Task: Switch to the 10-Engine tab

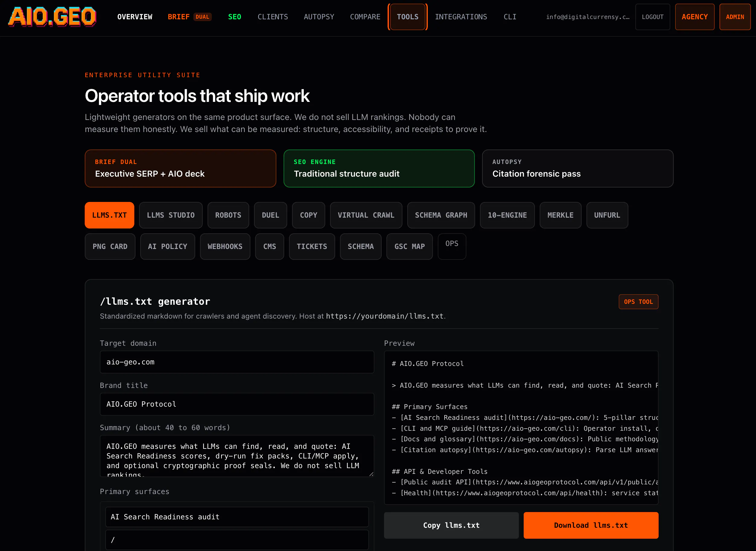Action: pos(507,215)
